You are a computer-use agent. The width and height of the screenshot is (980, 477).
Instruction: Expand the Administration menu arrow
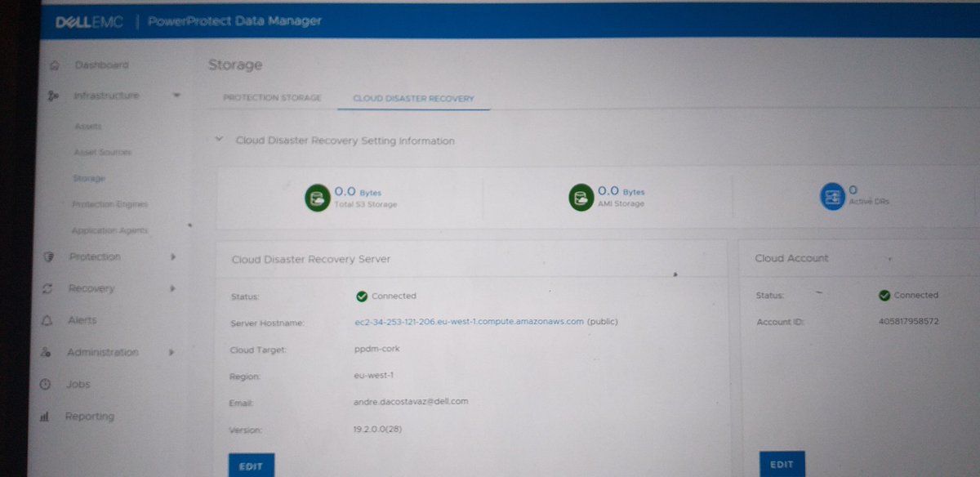(x=171, y=352)
